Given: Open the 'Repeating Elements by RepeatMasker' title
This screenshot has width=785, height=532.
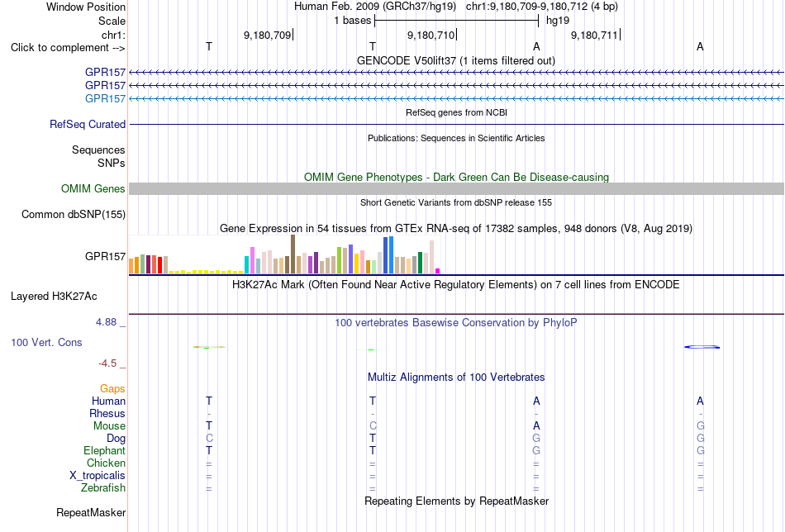Looking at the screenshot, I should pos(456,501).
